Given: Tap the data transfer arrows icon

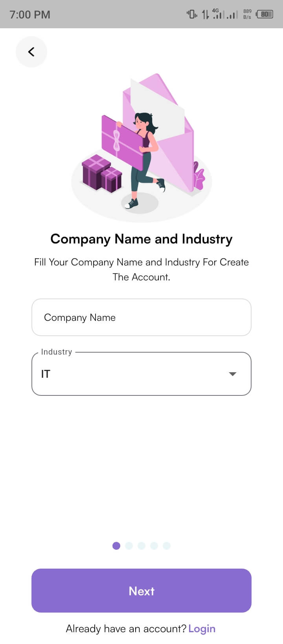Looking at the screenshot, I should 205,14.
